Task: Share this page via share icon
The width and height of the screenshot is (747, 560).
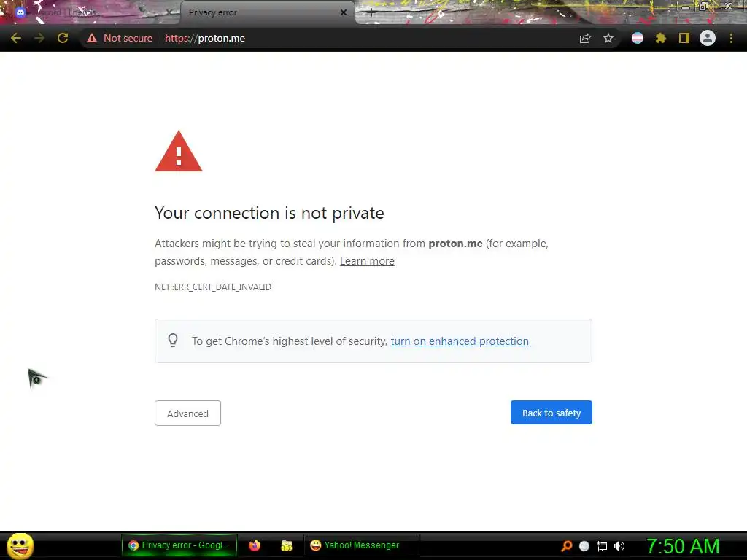Action: (x=585, y=38)
